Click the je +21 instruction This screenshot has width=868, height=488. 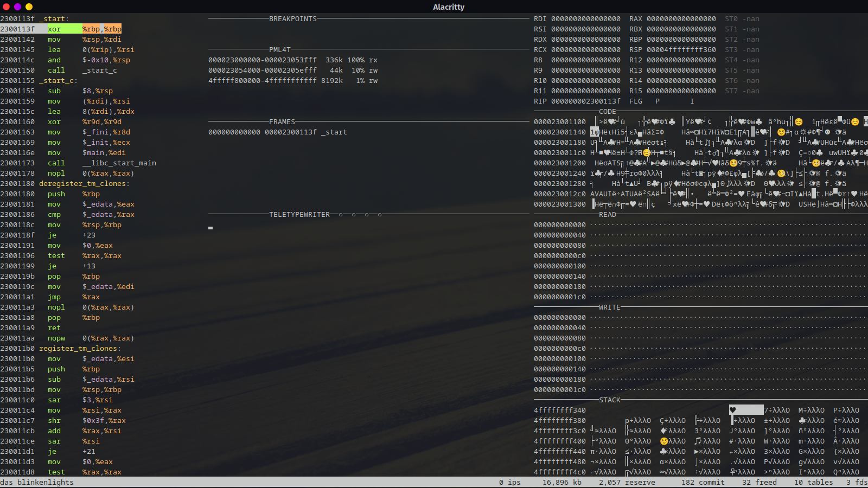tap(48, 452)
